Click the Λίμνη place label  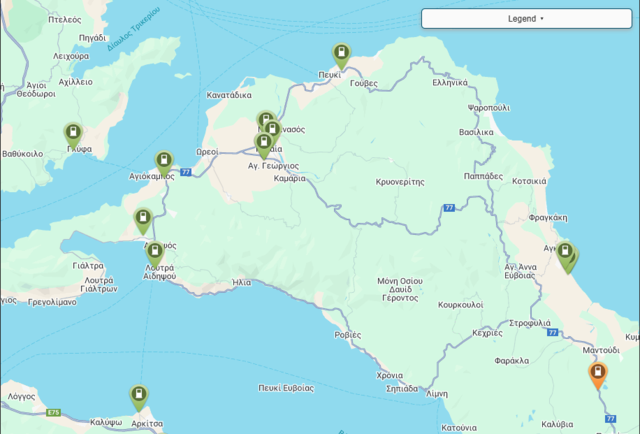437,394
